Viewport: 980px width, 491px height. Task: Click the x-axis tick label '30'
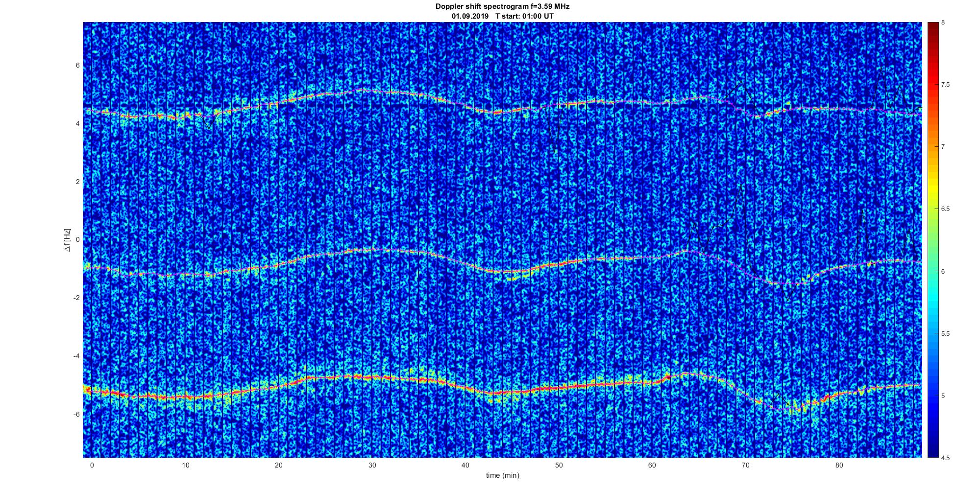tap(372, 465)
